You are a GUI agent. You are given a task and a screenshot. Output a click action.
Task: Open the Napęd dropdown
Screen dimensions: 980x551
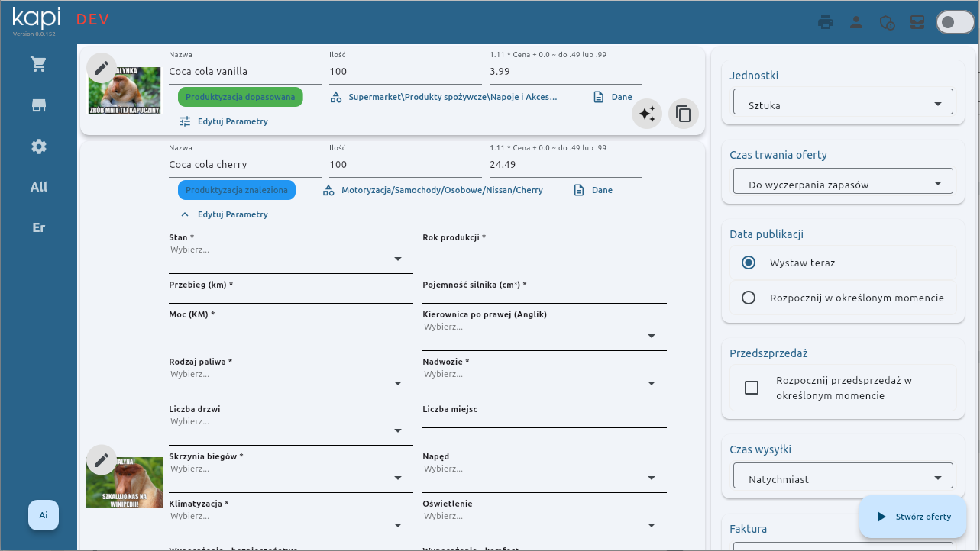pyautogui.click(x=544, y=476)
